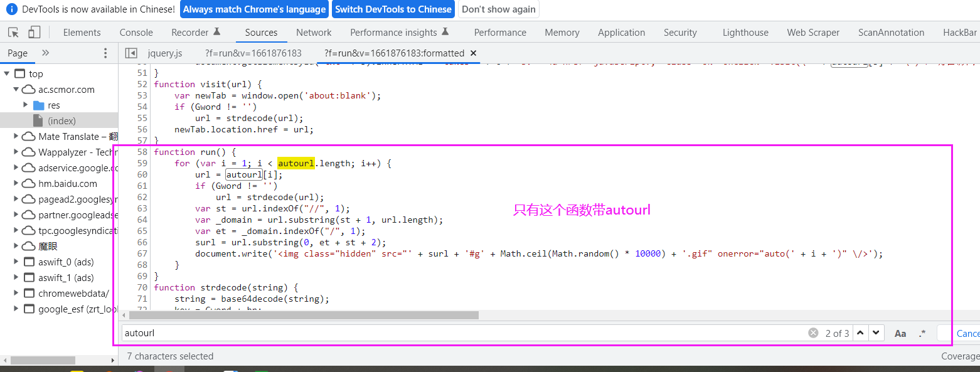Viewport: 980px width, 372px height.
Task: Open the Sources panel more options menu
Action: [x=105, y=53]
